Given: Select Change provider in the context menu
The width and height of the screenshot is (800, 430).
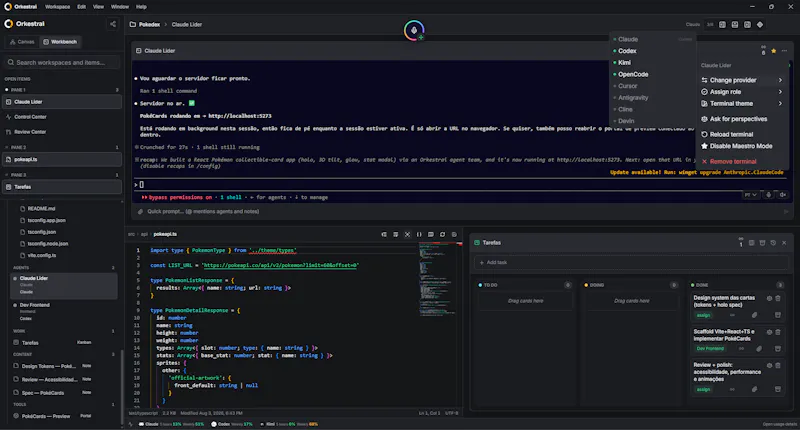Looking at the screenshot, I should tap(742, 80).
